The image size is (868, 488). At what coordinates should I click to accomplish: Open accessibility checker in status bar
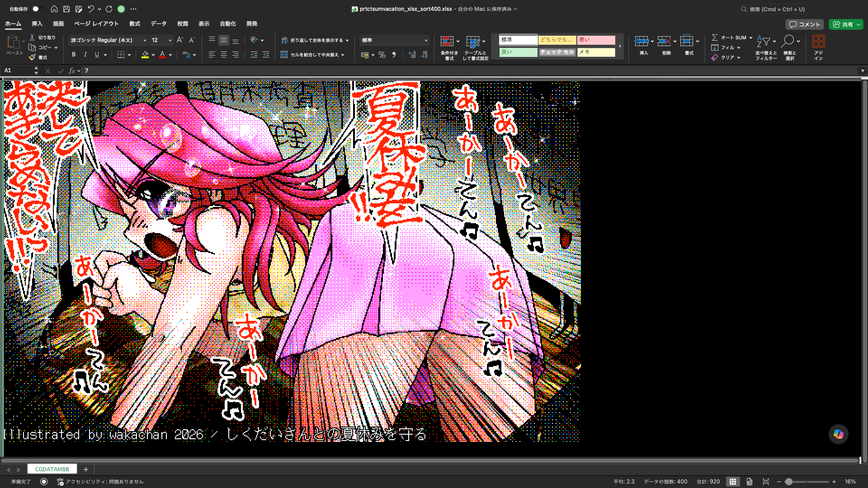[x=100, y=482]
